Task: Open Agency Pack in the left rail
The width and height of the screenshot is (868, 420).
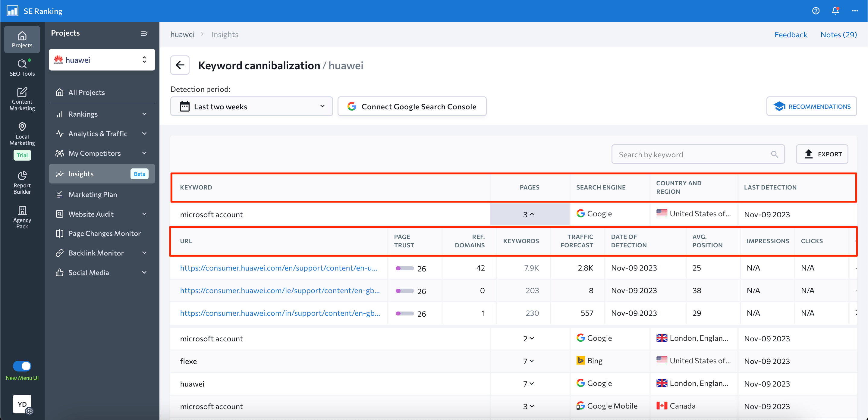Action: [x=22, y=217]
